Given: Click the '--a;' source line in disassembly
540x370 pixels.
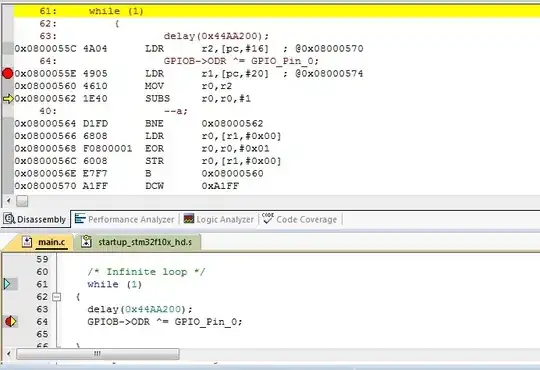Looking at the screenshot, I should (176, 111).
